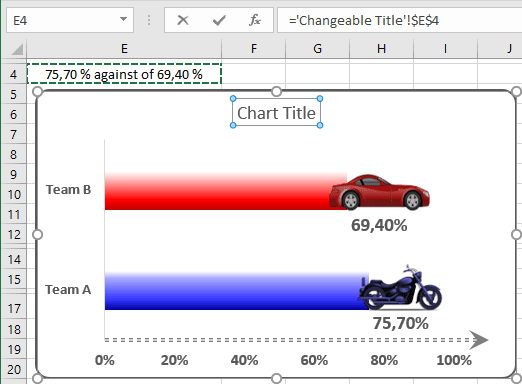Click the Team A axis label
Viewport: 522px width, 384px height.
point(68,290)
